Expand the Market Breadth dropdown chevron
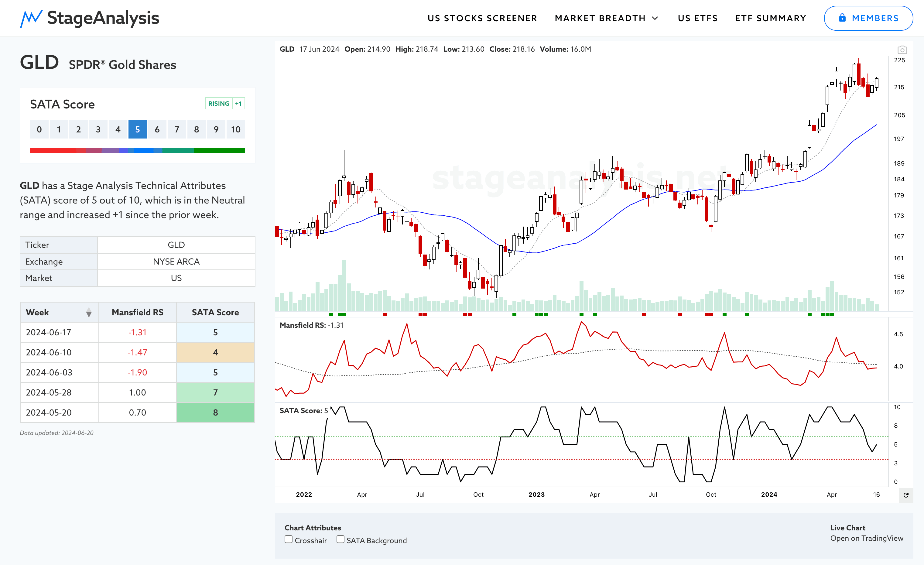 [x=655, y=18]
